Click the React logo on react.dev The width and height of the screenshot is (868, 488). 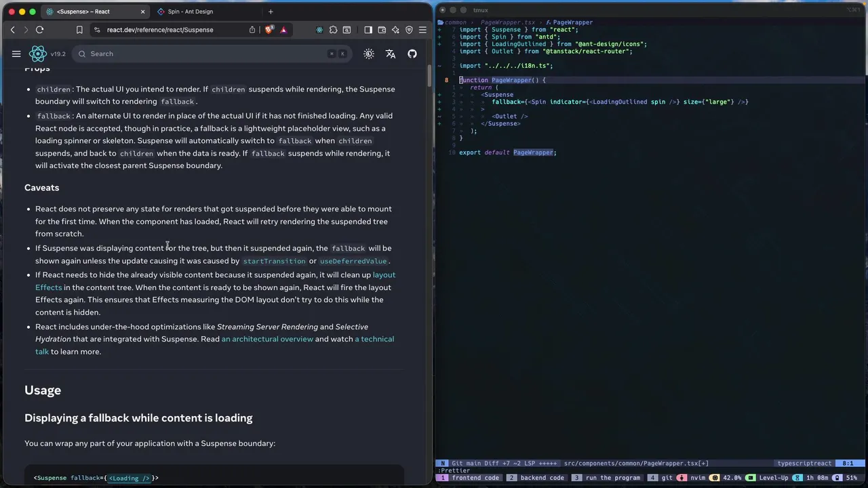38,54
